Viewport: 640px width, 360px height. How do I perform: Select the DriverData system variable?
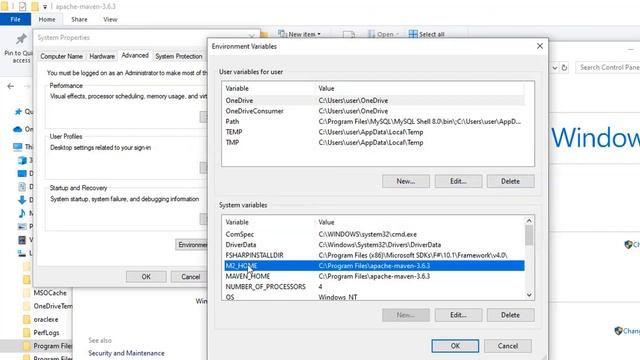pos(374,245)
